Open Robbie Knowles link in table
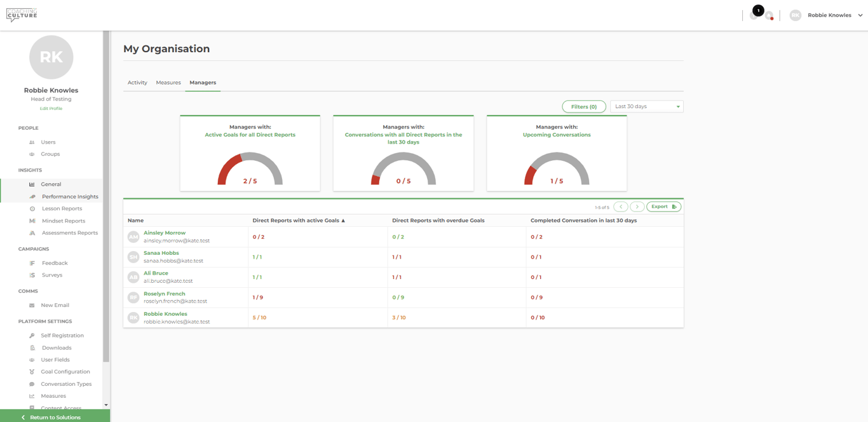 point(165,314)
